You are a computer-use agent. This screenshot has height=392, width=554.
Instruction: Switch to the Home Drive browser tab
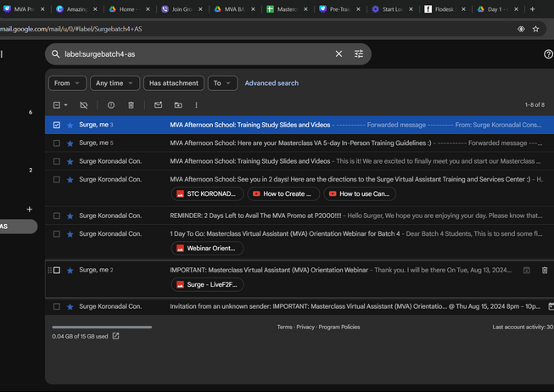coord(130,9)
